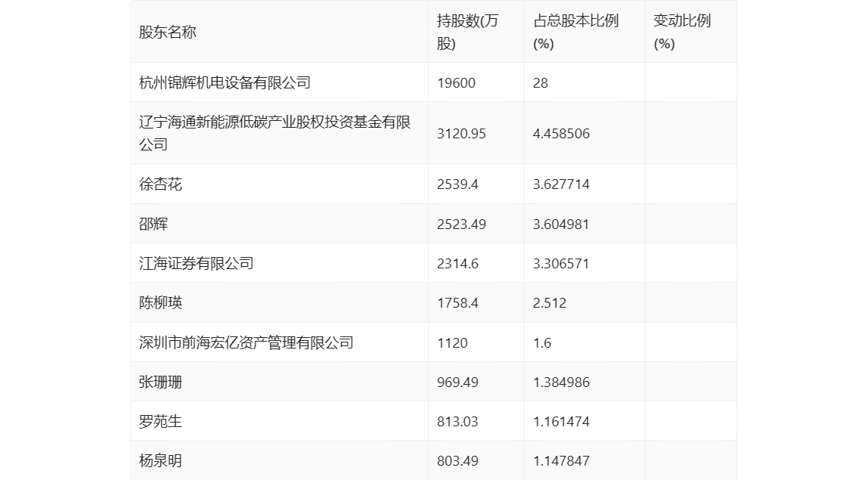Click the 1120 shares value
The image size is (868, 480).
452,342
